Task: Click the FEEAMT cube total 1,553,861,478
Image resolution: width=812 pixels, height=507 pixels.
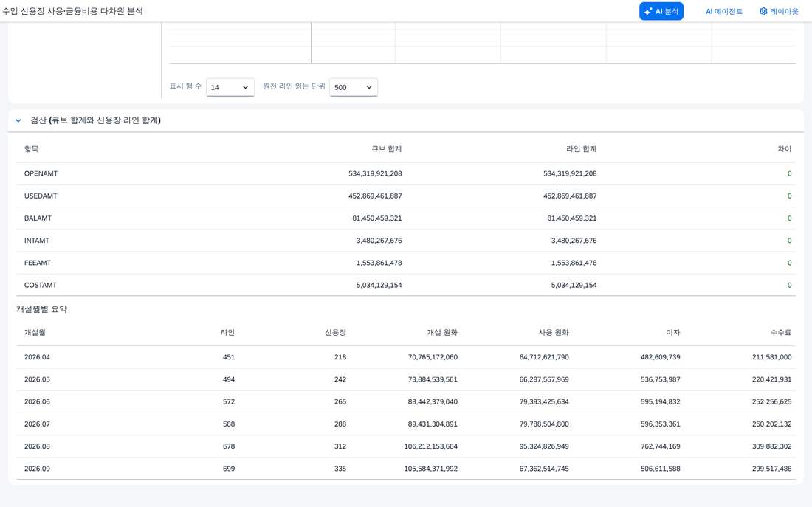Action: pyautogui.click(x=379, y=263)
